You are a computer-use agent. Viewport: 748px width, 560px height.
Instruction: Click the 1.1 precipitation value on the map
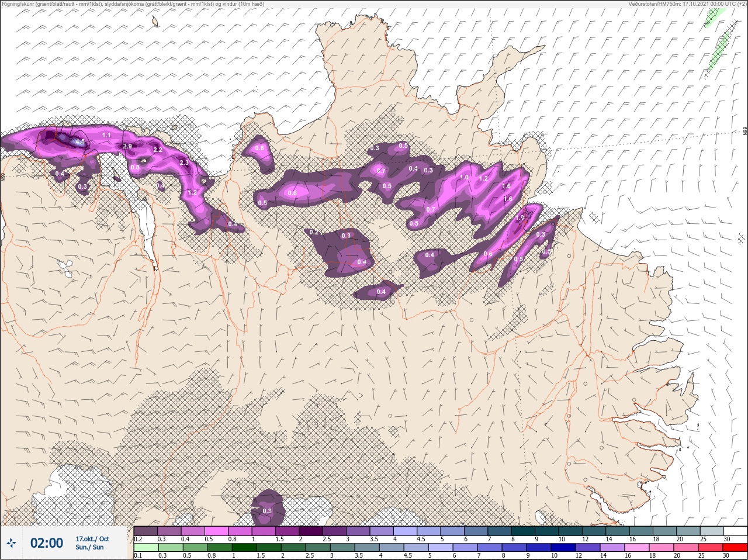coord(106,135)
